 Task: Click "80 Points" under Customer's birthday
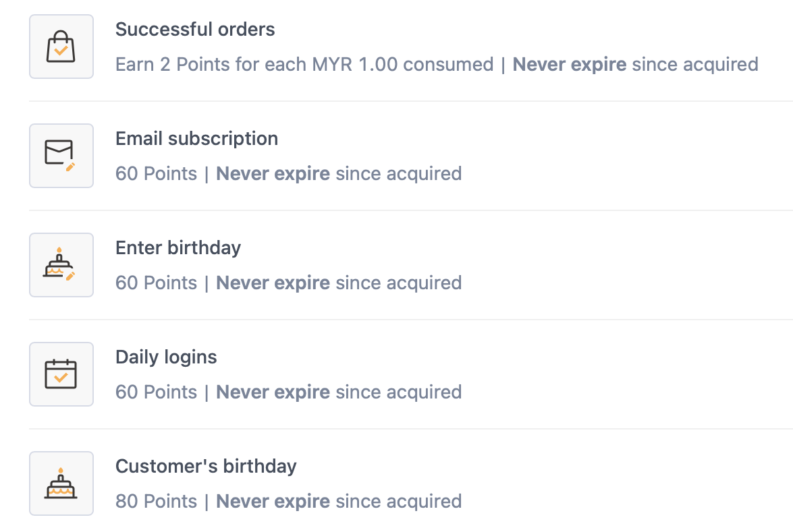(x=156, y=502)
